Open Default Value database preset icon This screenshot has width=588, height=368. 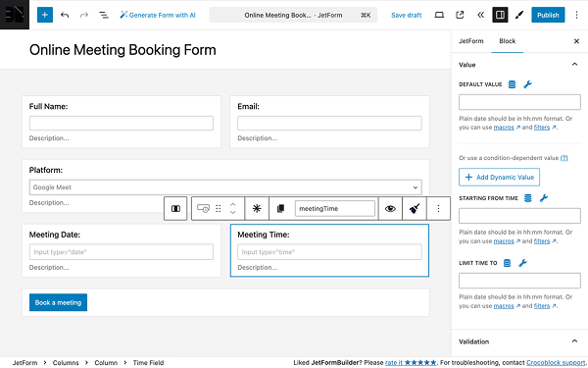512,84
